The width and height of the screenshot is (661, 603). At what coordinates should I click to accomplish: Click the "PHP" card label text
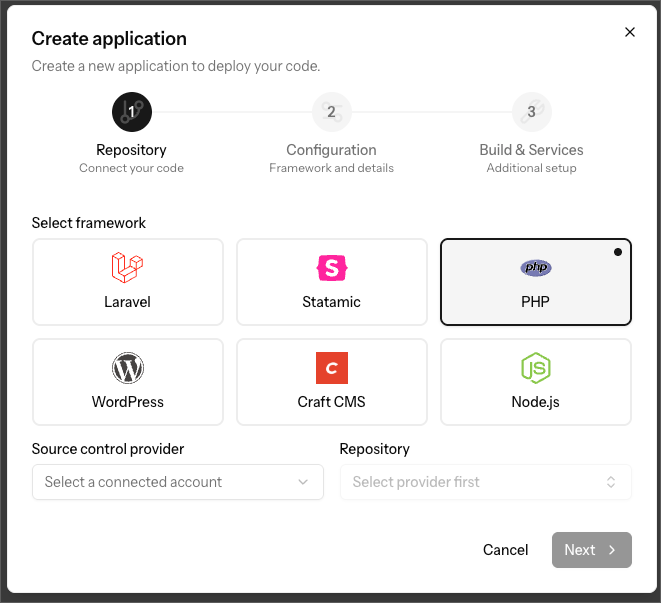click(535, 302)
